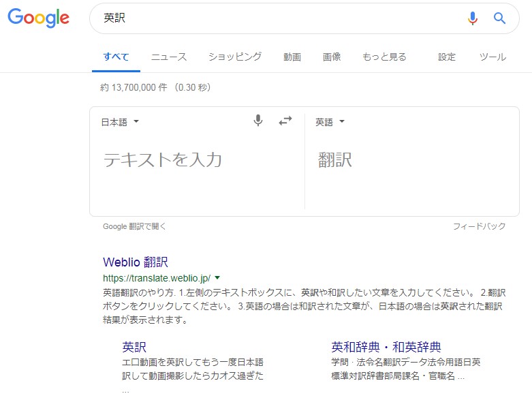Open the 動画 tab

292,57
